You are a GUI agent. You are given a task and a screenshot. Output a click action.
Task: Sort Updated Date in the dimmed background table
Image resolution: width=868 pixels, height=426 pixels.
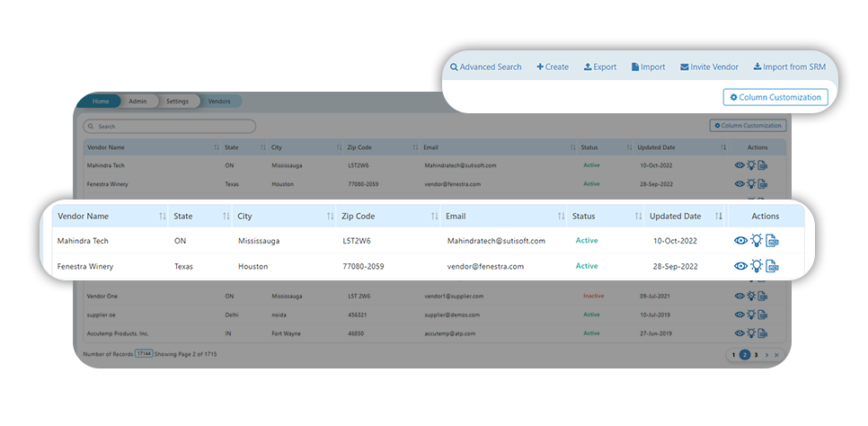tap(723, 147)
